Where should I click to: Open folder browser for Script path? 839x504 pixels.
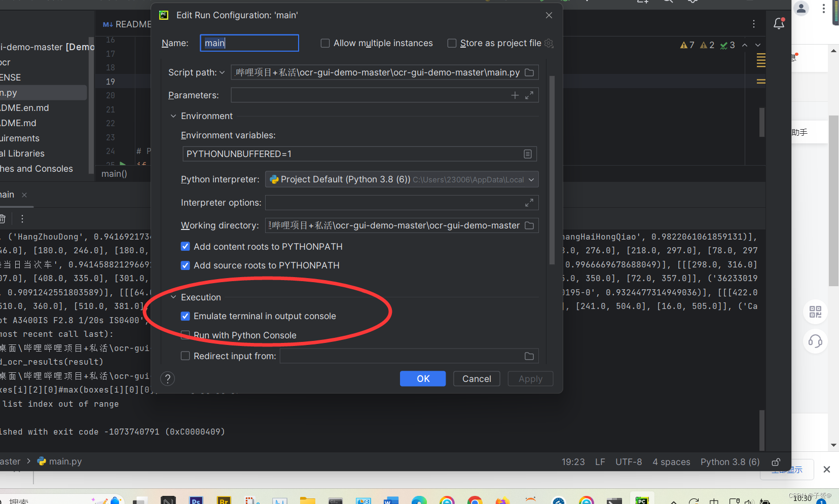(529, 72)
